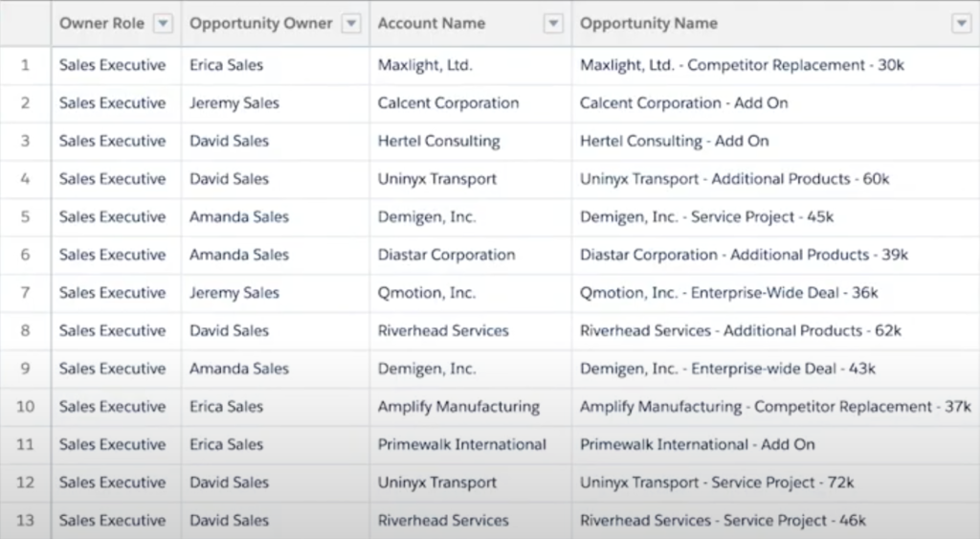Open the Owner Role column dropdown
Screen dimensions: 980x539
pyautogui.click(x=164, y=24)
